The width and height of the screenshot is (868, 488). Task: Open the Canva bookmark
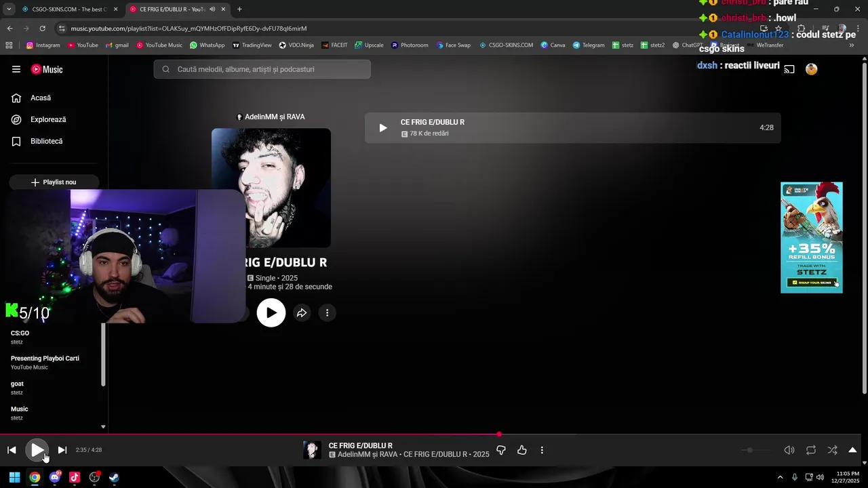(x=553, y=45)
